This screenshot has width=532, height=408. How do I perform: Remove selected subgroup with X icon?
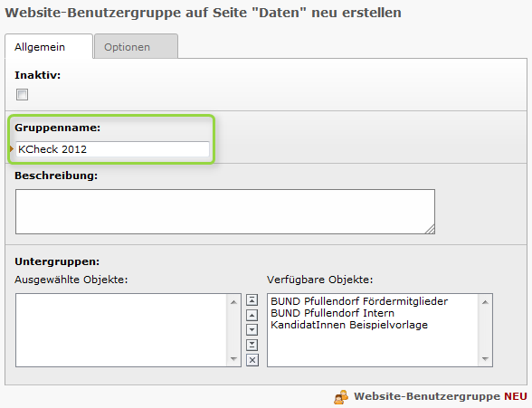[x=252, y=360]
